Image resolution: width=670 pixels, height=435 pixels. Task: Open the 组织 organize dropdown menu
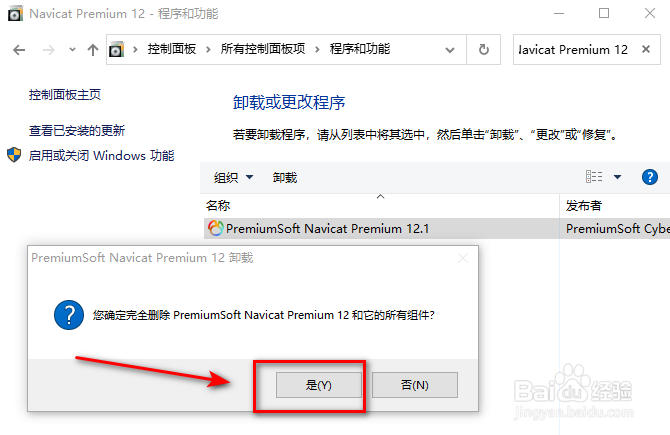(x=233, y=177)
